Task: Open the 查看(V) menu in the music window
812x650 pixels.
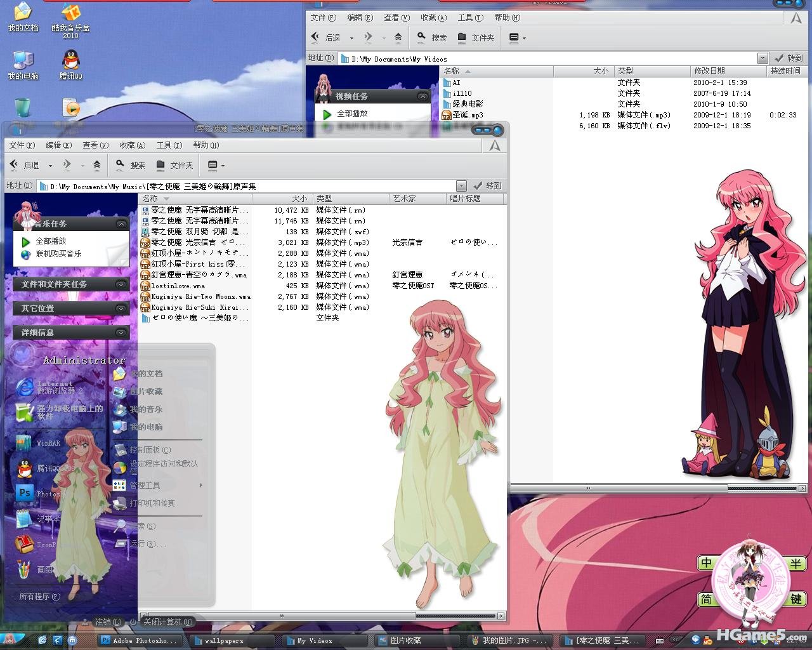Action: tap(95, 145)
